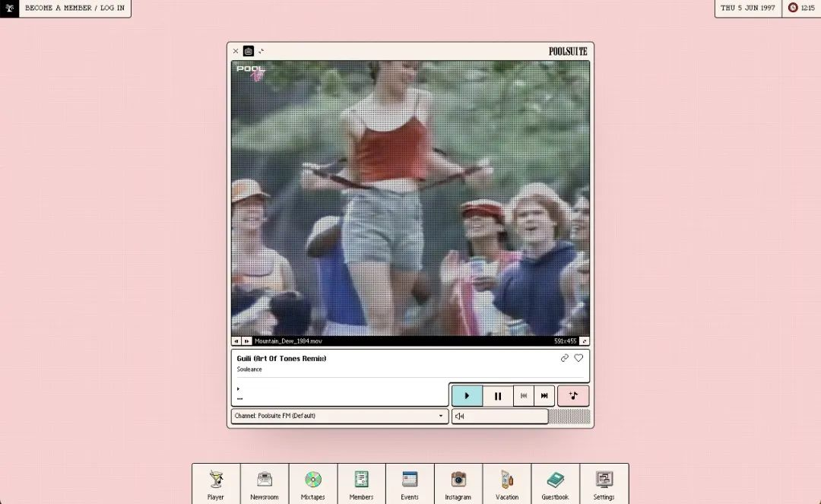Mute audio with the speaker icon
821x504 pixels.
click(x=460, y=416)
